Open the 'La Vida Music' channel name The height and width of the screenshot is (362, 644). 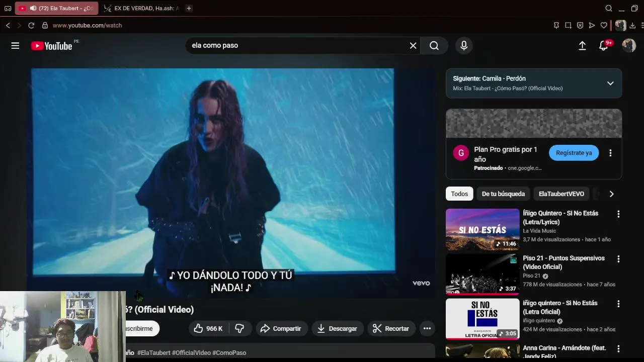click(539, 231)
